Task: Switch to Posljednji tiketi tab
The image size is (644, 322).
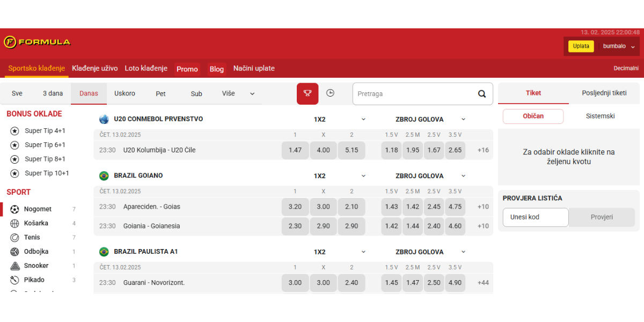Action: coord(604,93)
